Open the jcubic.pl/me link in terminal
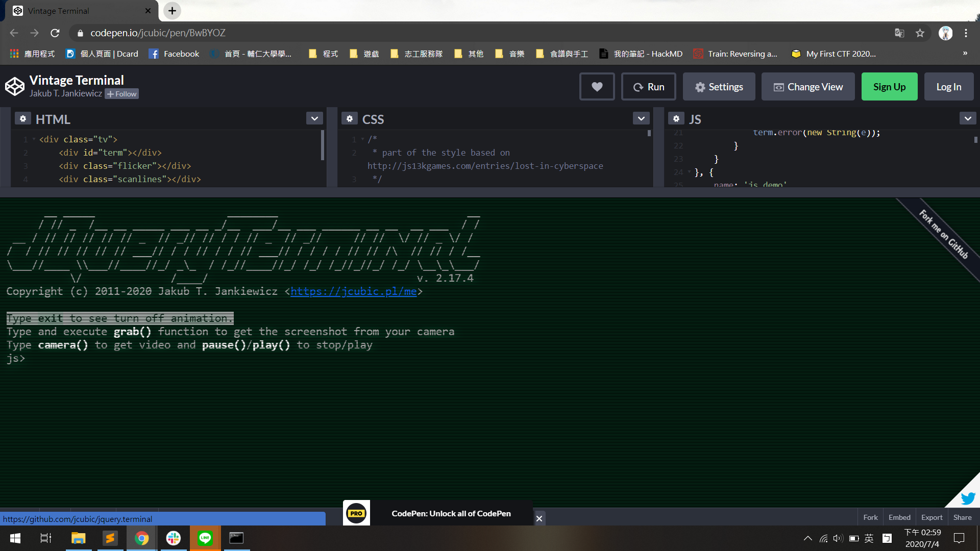The width and height of the screenshot is (980, 551). (353, 291)
